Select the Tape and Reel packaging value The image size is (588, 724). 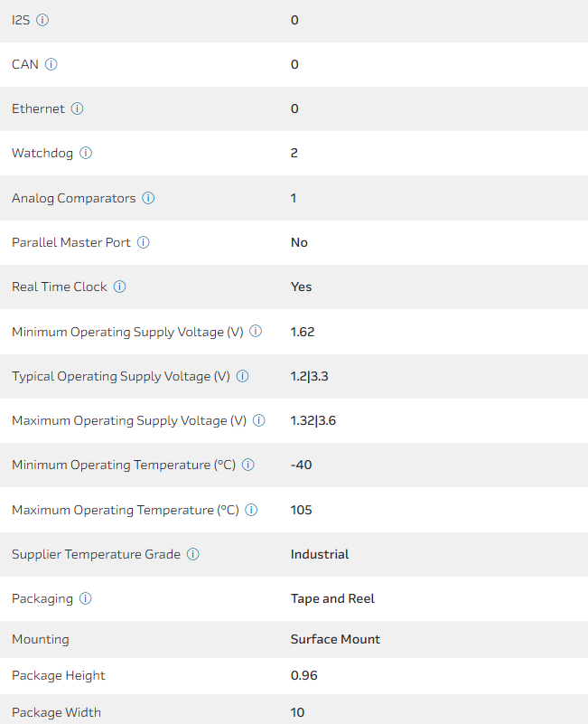(332, 598)
